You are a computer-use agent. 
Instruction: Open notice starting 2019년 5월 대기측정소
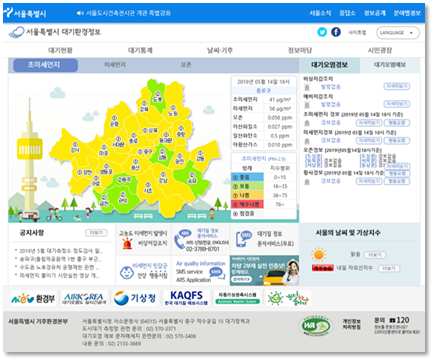coord(61,251)
